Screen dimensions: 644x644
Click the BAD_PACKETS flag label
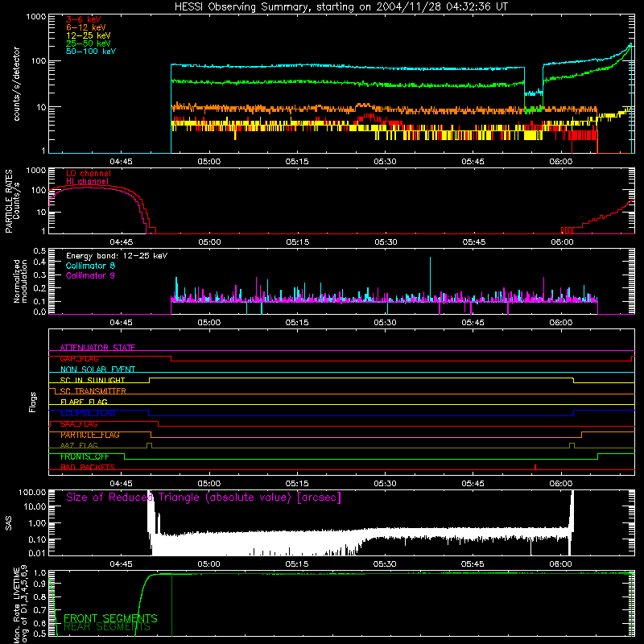(x=88, y=468)
